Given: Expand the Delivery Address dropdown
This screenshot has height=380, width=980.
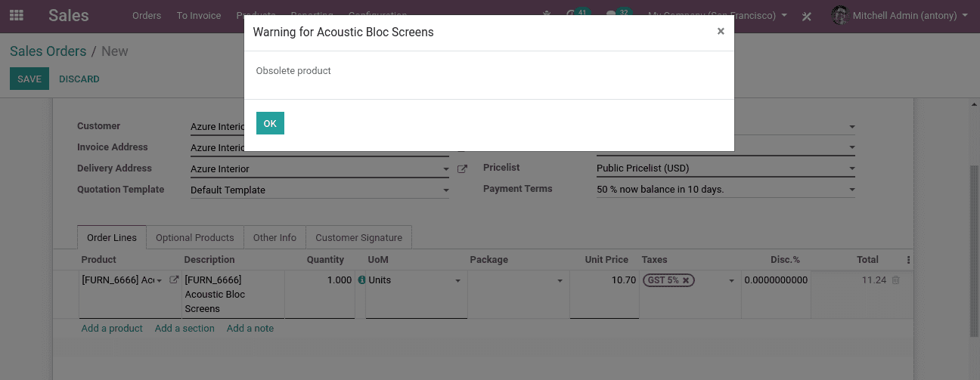Looking at the screenshot, I should tap(445, 169).
